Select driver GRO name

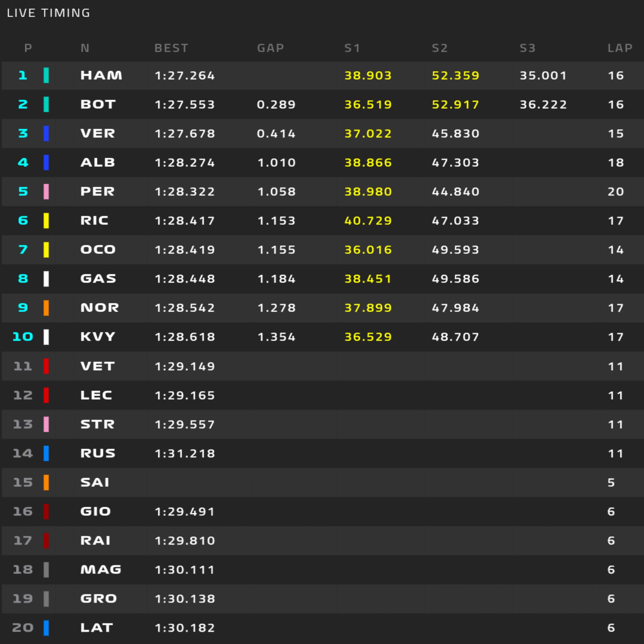click(x=99, y=598)
